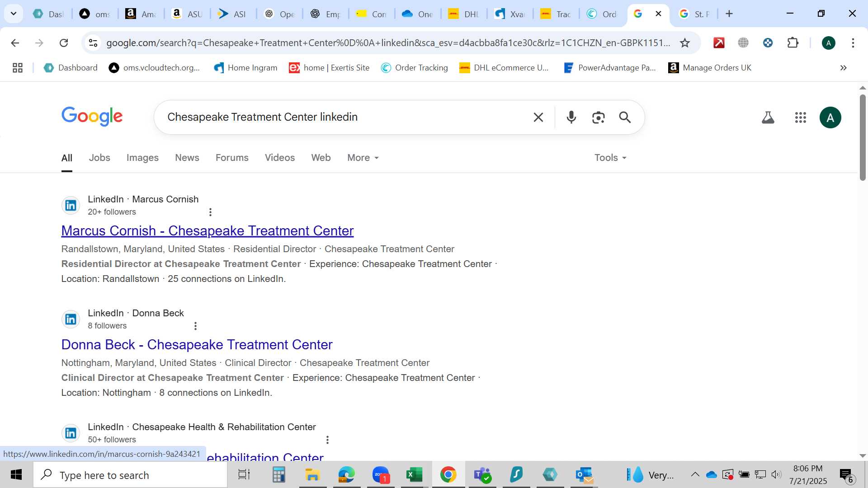Screen dimensions: 868x488
Task: Open a new browser tab
Action: 729,14
